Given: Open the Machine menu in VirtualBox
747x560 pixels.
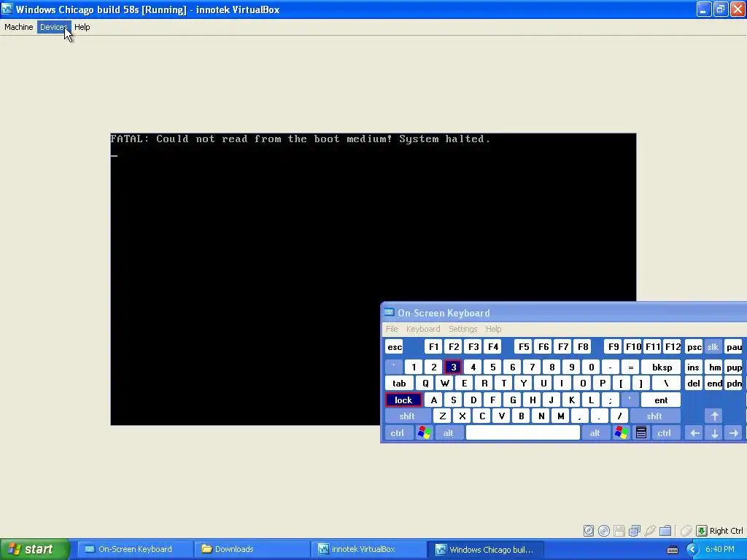Looking at the screenshot, I should 18,27.
